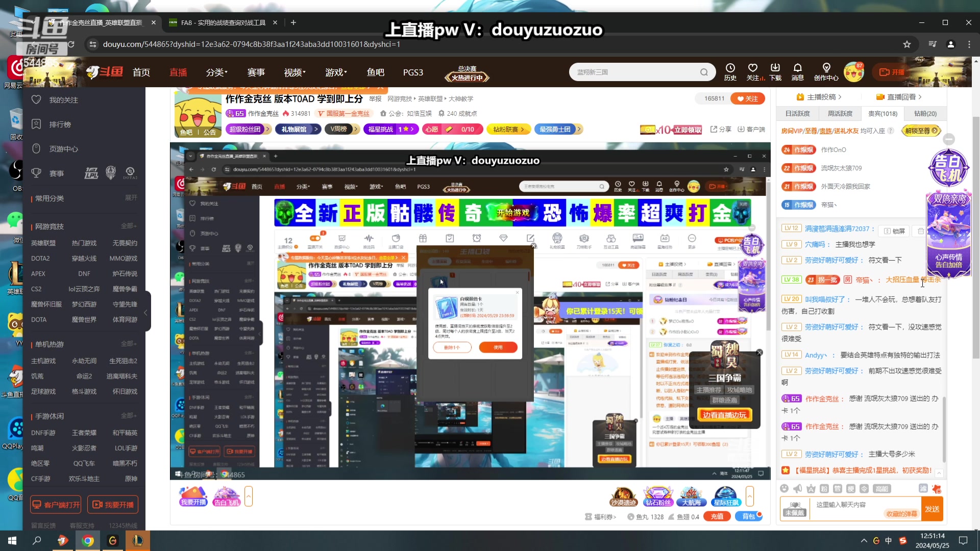Open the emoji picker in chat
Image resolution: width=980 pixels, height=551 pixels.
pos(785,488)
